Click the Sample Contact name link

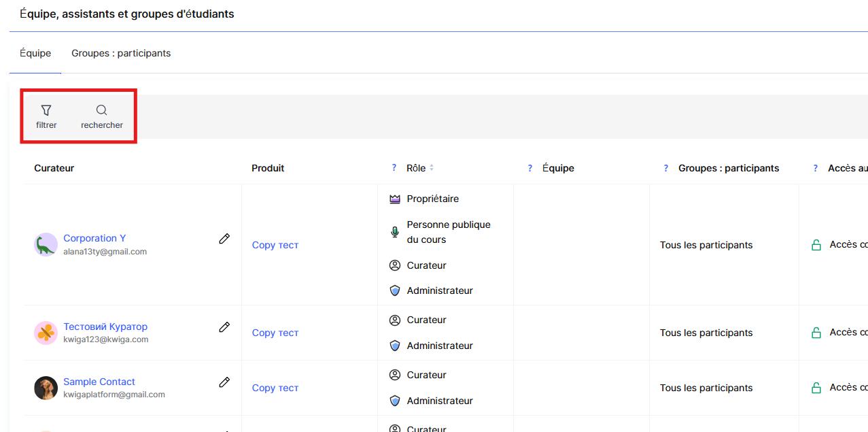[x=99, y=382]
